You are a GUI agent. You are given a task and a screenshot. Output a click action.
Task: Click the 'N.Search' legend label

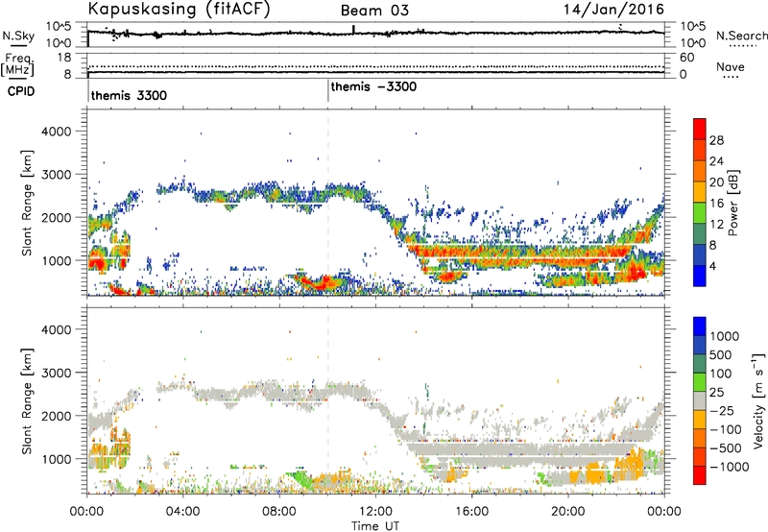(x=742, y=36)
